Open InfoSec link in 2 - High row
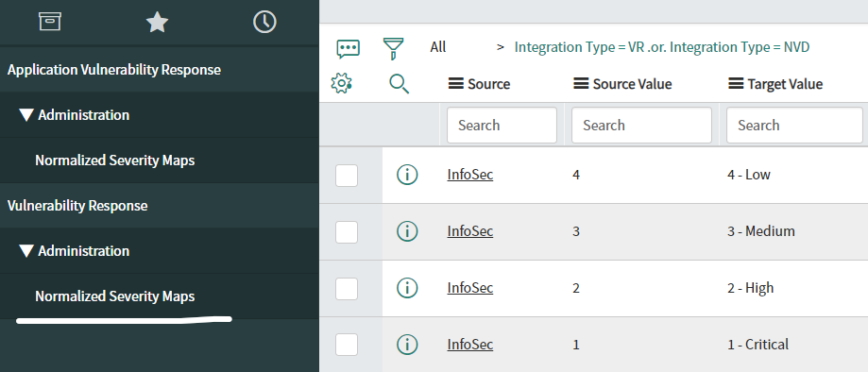This screenshot has height=372, width=868. coord(470,288)
